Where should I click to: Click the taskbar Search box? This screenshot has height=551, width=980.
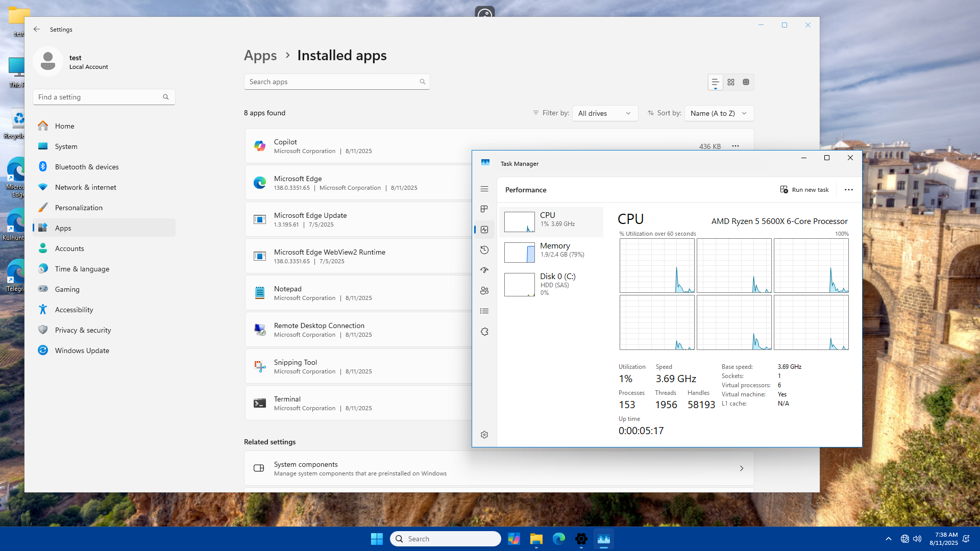tap(446, 539)
